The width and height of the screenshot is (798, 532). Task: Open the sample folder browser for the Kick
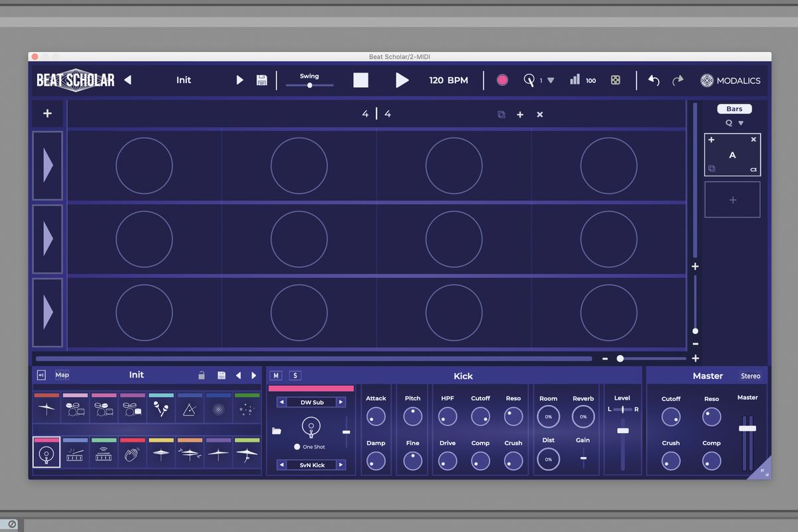277,430
